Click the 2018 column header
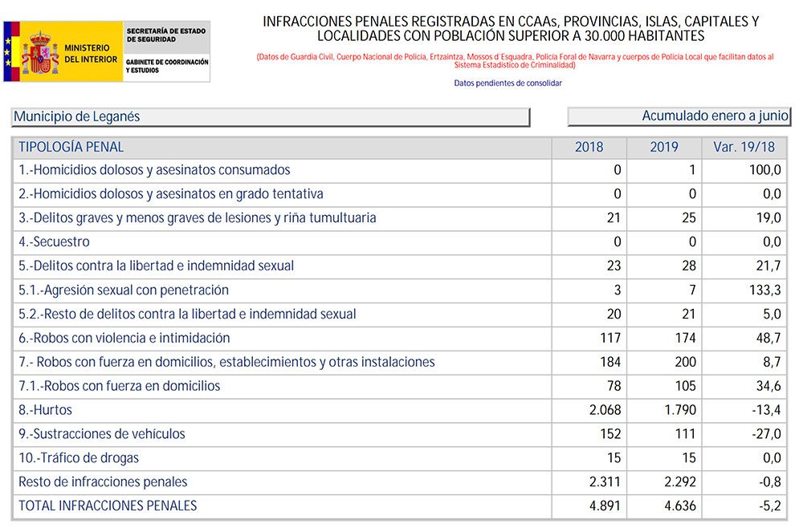 click(x=589, y=148)
